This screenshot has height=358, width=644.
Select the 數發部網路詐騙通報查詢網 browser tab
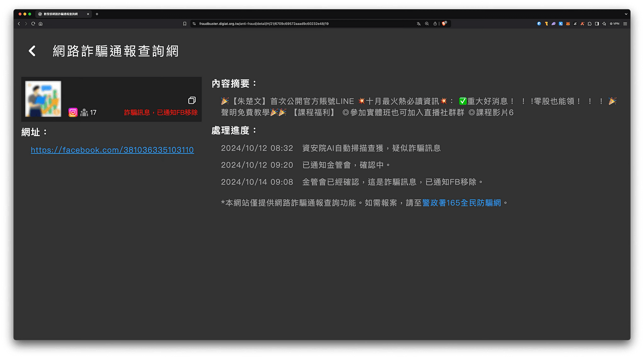pos(63,14)
